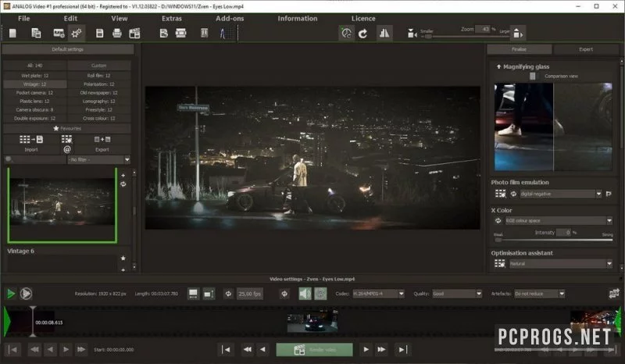Select the Wet plate: 12 category
625x364 pixels.
(x=34, y=75)
